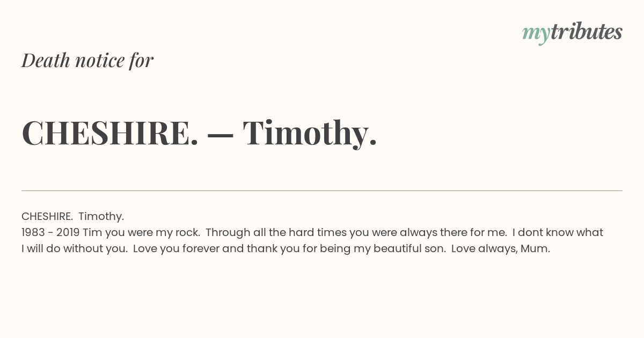The image size is (644, 338).
Task: Click "CHESHIRE." in the large title
Action: point(110,133)
